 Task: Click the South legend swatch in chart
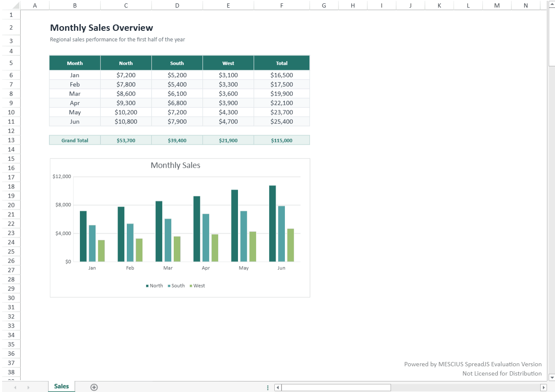169,286
